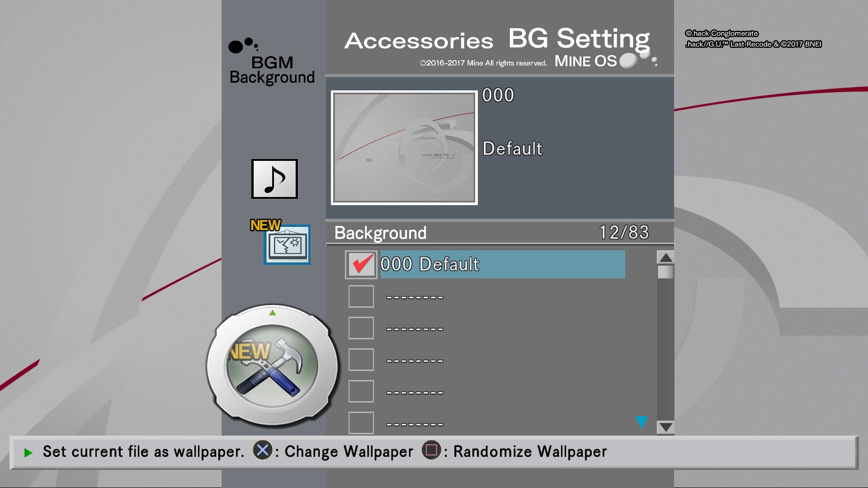Open the hammer and brush Accessories dial
The image size is (868, 488).
point(272,366)
